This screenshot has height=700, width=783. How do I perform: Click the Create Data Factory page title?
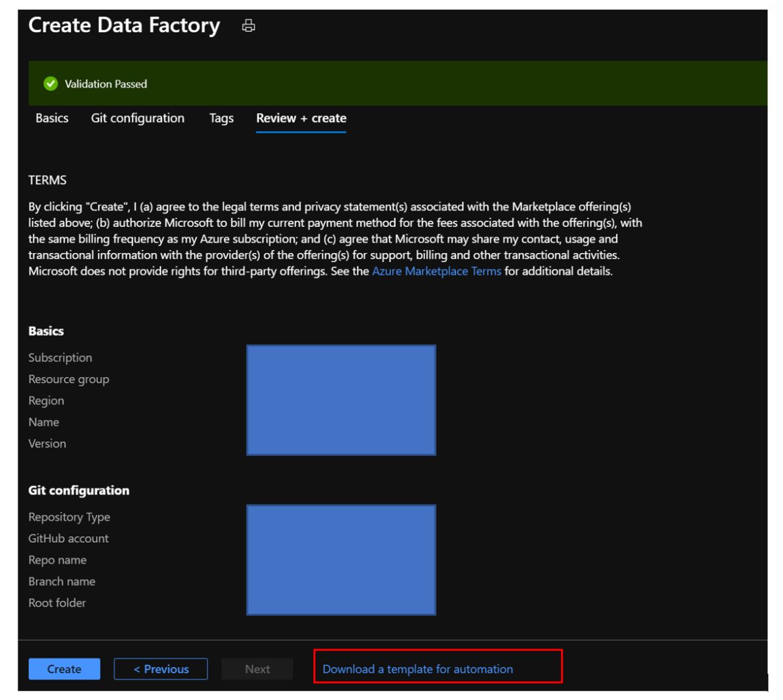(124, 25)
